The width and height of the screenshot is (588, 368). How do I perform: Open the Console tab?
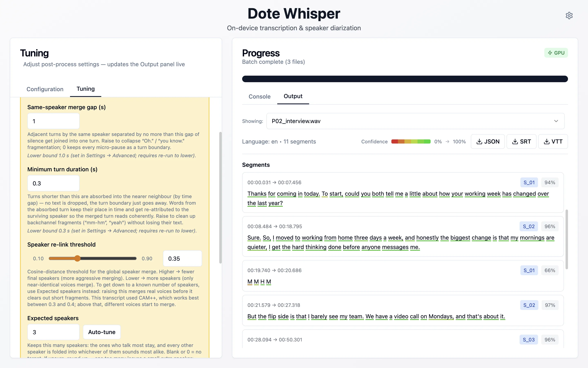(259, 96)
